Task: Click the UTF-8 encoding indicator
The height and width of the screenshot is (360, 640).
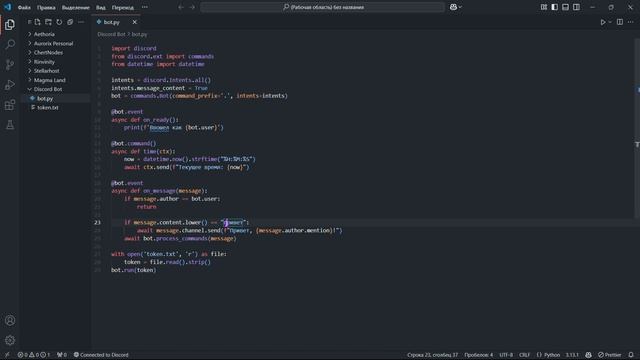Action: (x=506, y=355)
